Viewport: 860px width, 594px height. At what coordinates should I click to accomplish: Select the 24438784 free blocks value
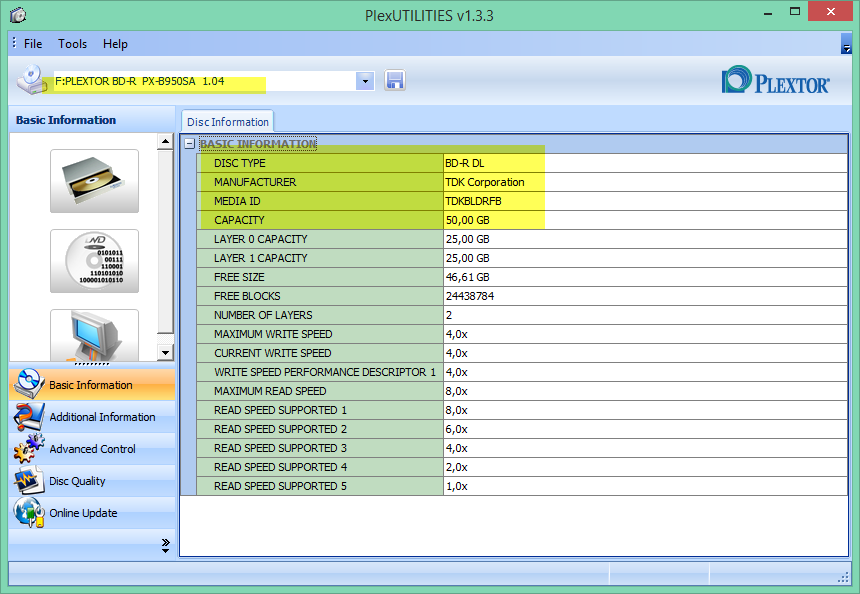646,296
